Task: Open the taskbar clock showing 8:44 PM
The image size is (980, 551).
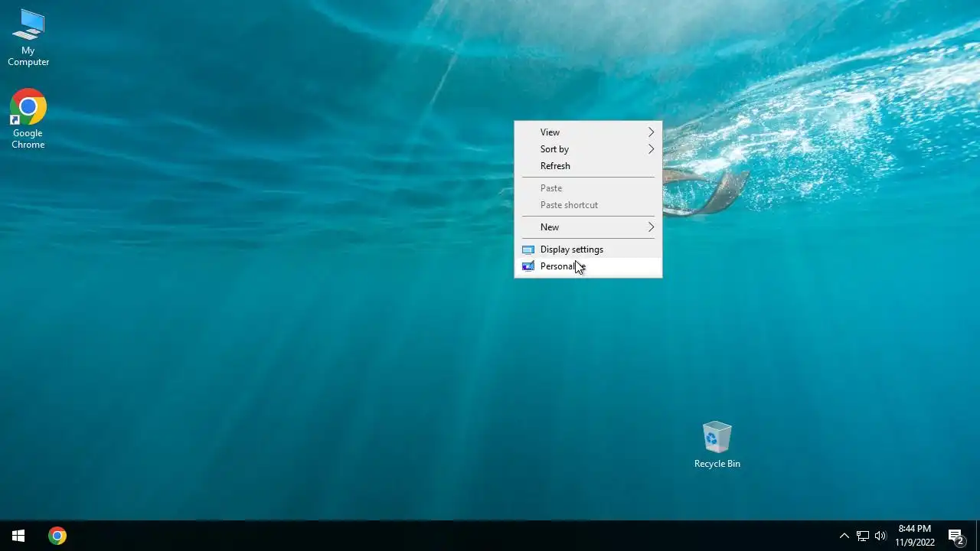Action: click(915, 536)
